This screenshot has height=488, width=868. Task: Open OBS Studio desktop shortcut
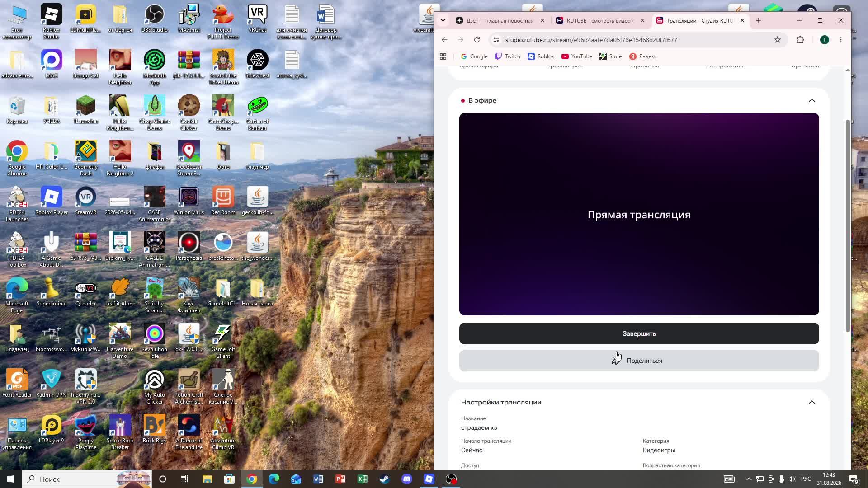(154, 19)
